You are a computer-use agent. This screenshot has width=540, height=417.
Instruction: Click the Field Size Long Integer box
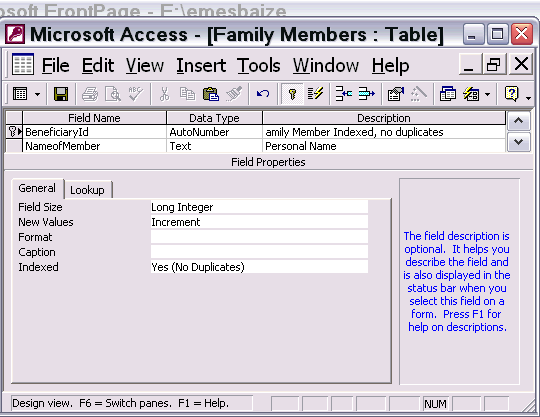point(259,207)
